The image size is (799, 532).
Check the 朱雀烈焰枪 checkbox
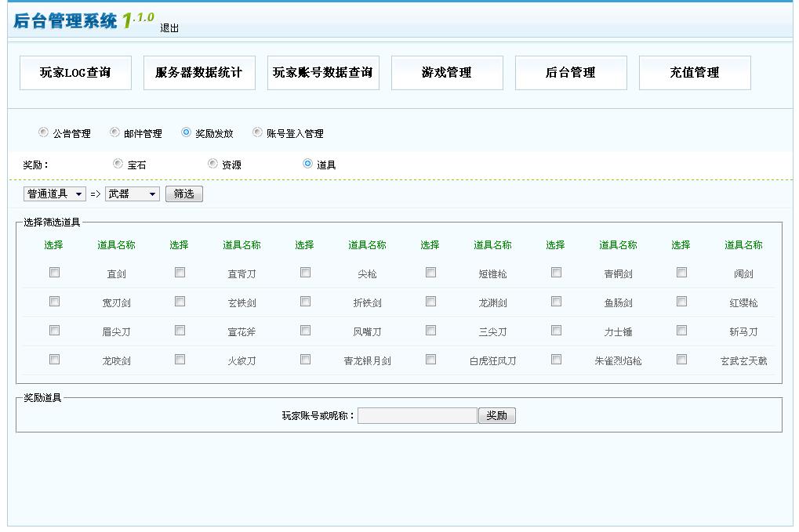pos(556,360)
